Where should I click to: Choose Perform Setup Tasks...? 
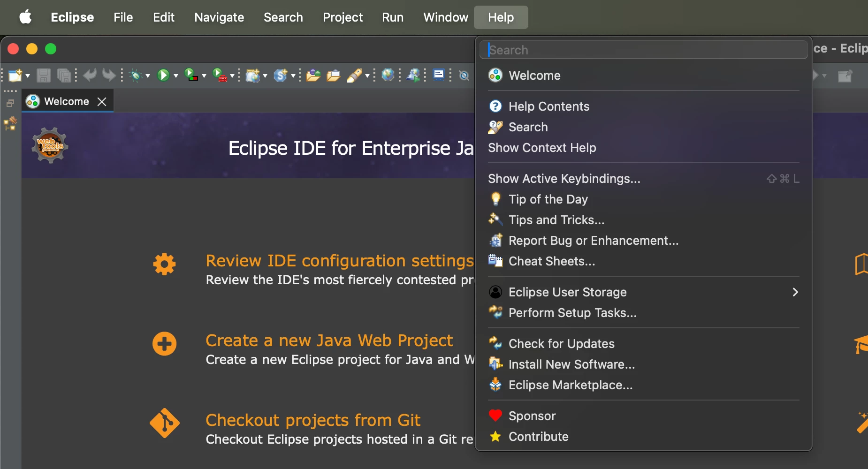[x=644, y=313]
